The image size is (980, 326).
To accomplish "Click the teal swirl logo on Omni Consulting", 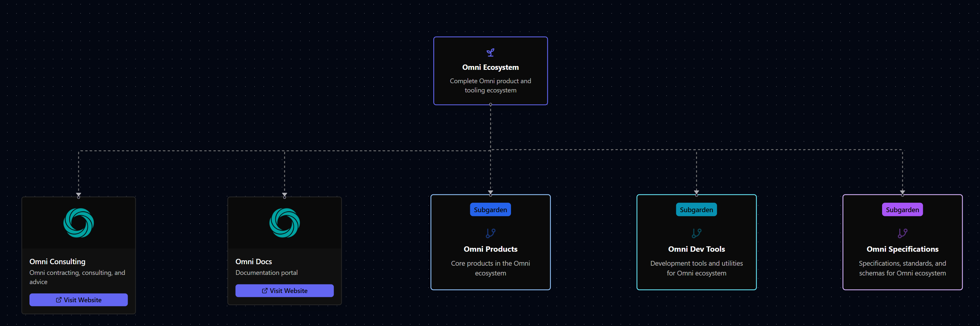I will pos(78,223).
